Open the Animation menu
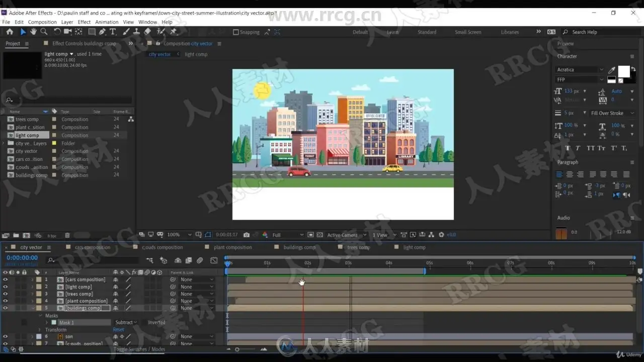 pyautogui.click(x=107, y=22)
